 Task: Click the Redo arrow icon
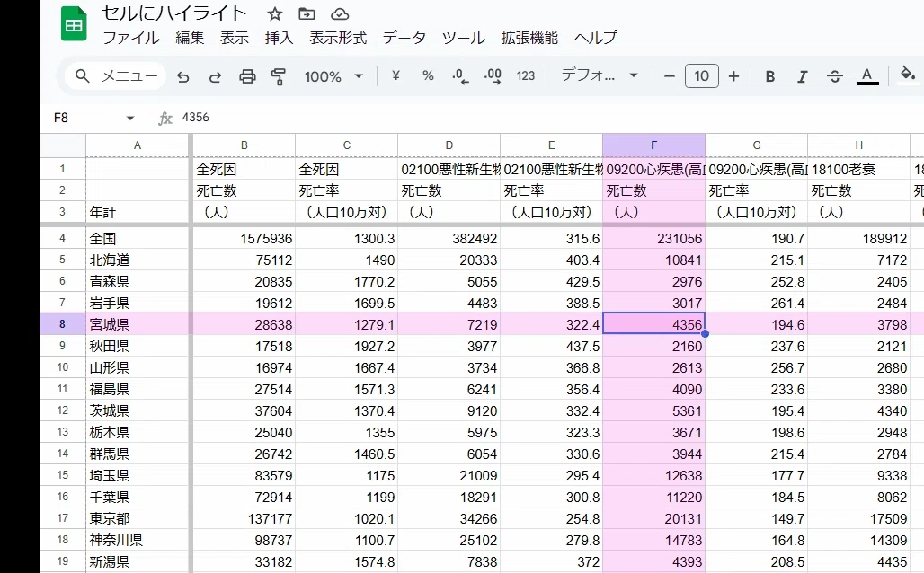pyautogui.click(x=215, y=76)
